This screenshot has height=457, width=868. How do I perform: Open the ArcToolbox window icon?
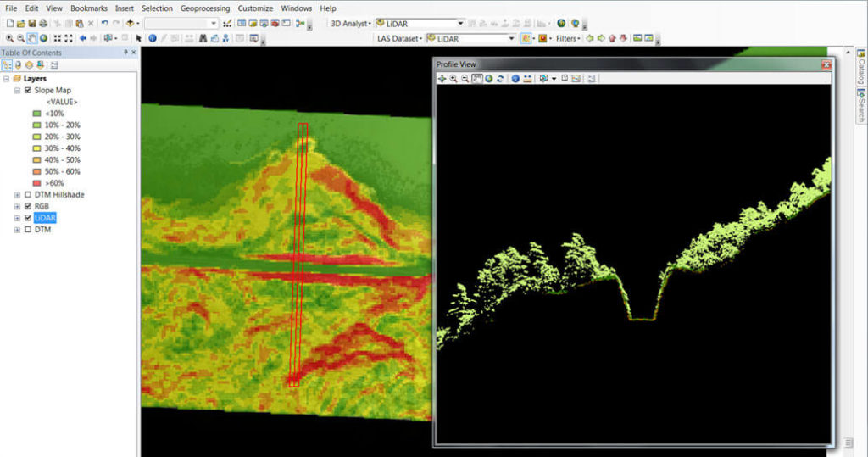[275, 23]
